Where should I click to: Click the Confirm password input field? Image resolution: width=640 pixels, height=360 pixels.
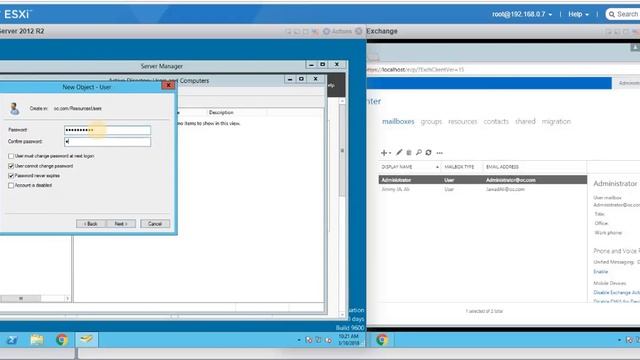(107, 142)
